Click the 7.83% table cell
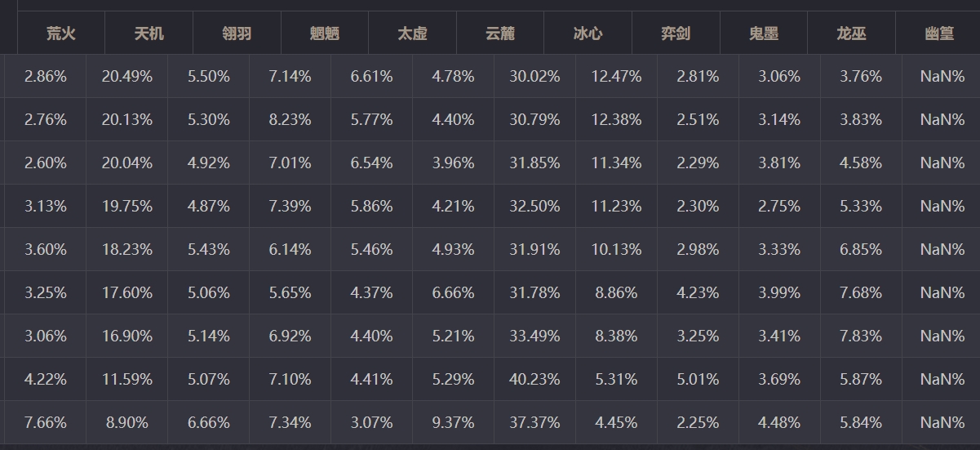Image resolution: width=980 pixels, height=450 pixels. coord(862,336)
